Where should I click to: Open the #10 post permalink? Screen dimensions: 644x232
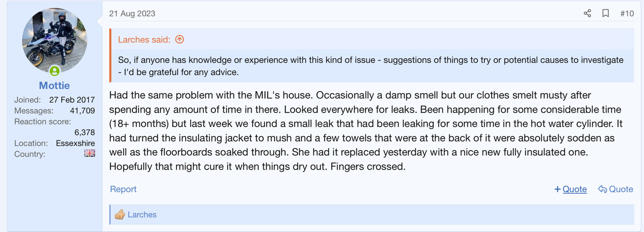tap(627, 14)
